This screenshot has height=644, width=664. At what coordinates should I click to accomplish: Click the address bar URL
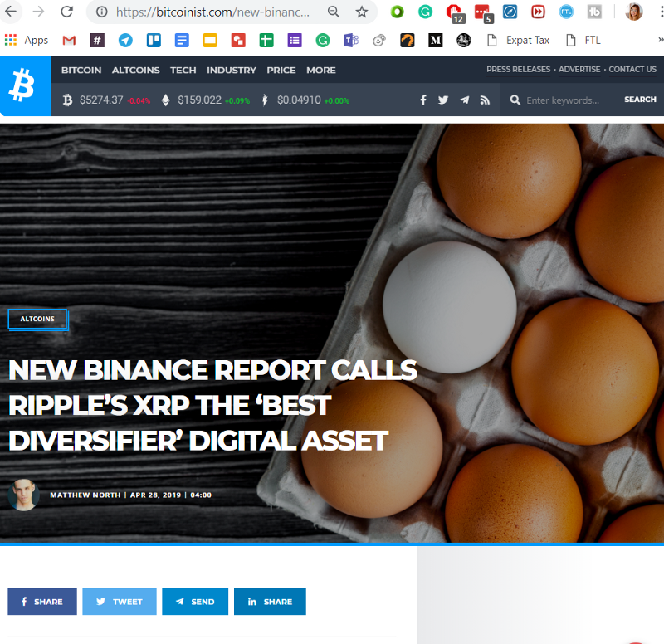pyautogui.click(x=212, y=12)
